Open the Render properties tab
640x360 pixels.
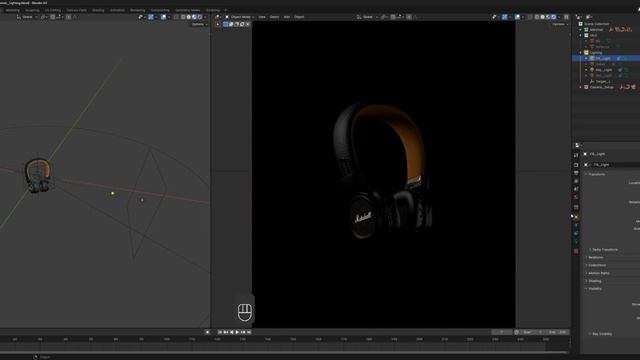coord(576,165)
